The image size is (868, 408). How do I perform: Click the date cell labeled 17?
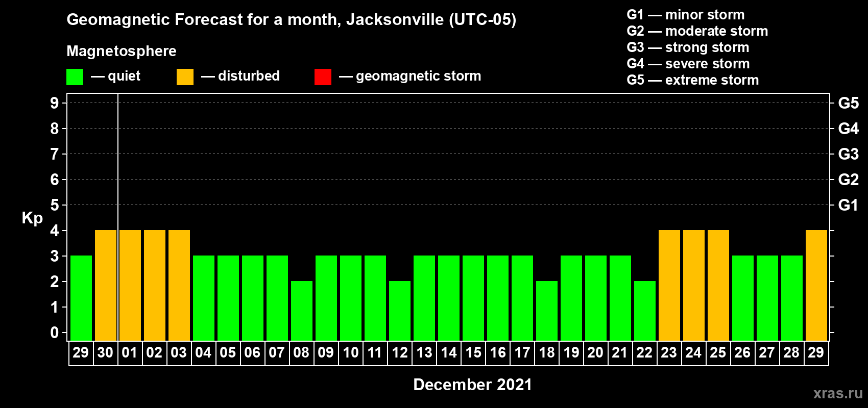click(x=522, y=353)
